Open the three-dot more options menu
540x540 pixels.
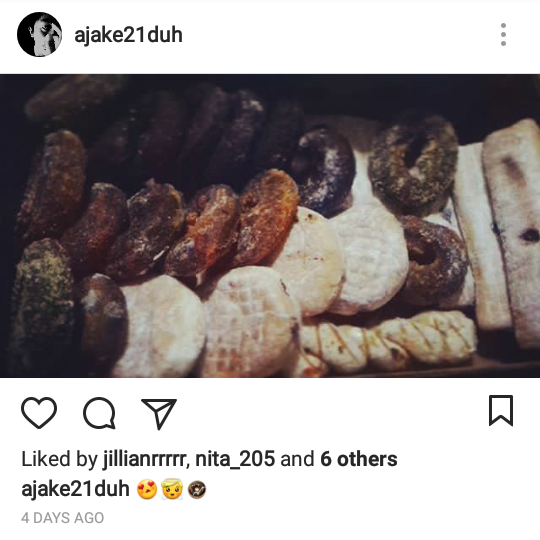click(x=503, y=34)
